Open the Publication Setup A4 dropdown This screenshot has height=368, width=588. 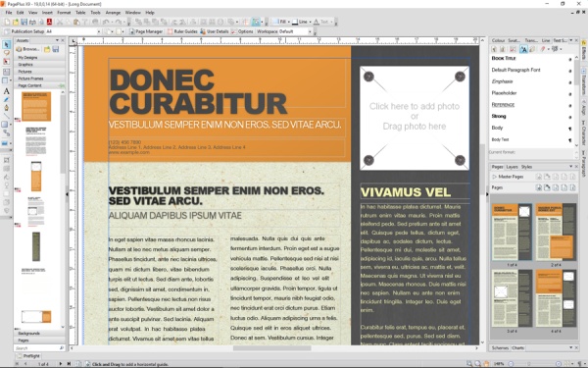(x=99, y=32)
